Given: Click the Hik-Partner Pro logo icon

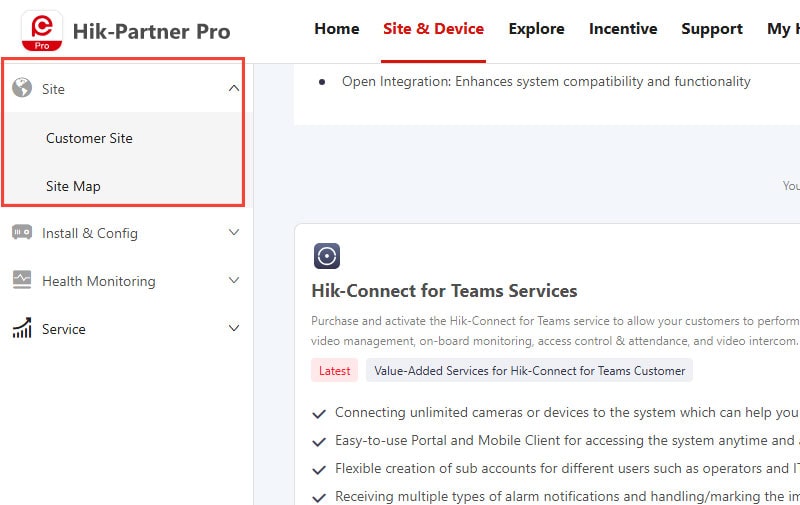Looking at the screenshot, I should click(x=42, y=31).
